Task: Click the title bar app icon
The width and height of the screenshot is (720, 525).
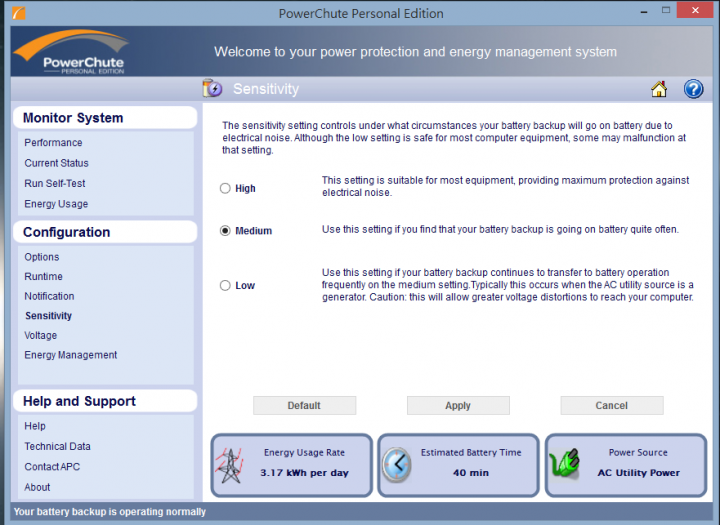Action: tap(18, 12)
